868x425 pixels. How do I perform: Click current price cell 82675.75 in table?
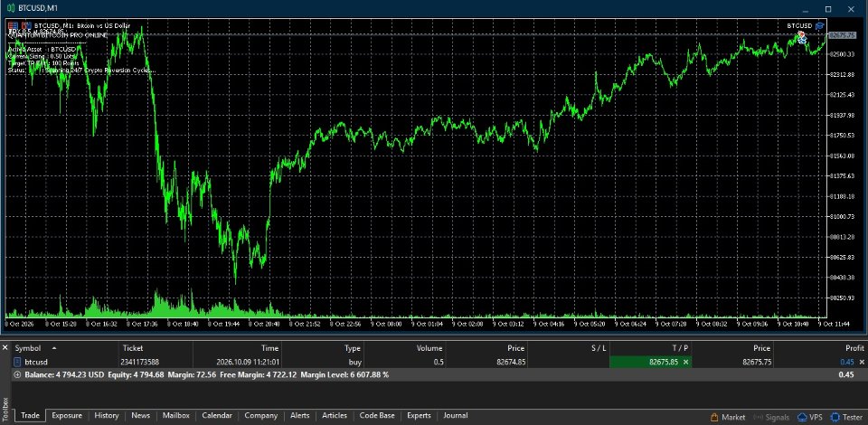coord(756,362)
